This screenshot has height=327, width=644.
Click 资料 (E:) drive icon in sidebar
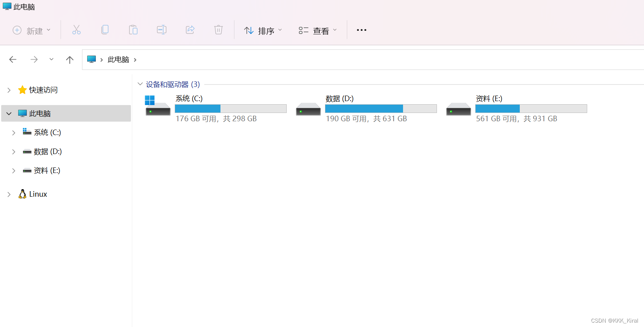27,171
